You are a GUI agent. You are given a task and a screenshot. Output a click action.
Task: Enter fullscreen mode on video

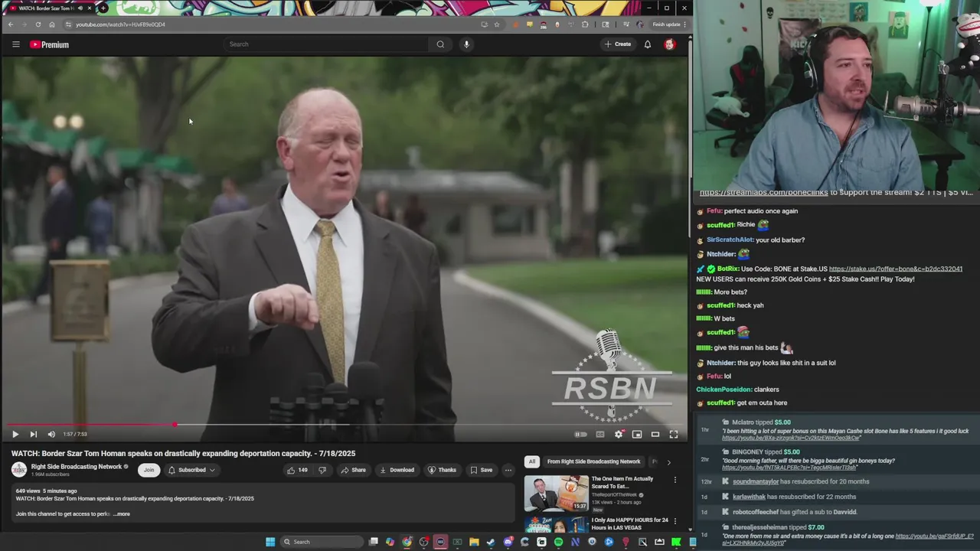pos(674,434)
